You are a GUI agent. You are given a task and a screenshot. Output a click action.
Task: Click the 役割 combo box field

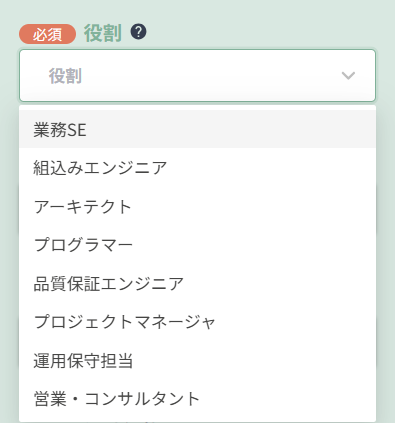pos(197,76)
